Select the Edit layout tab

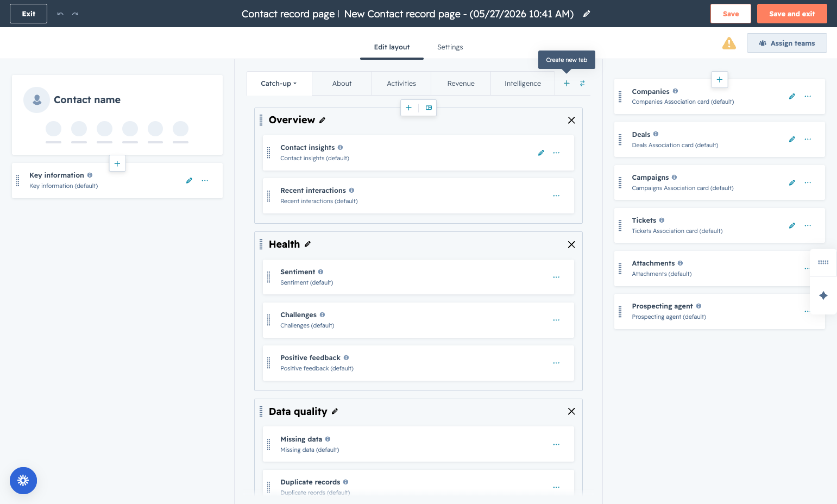click(392, 47)
